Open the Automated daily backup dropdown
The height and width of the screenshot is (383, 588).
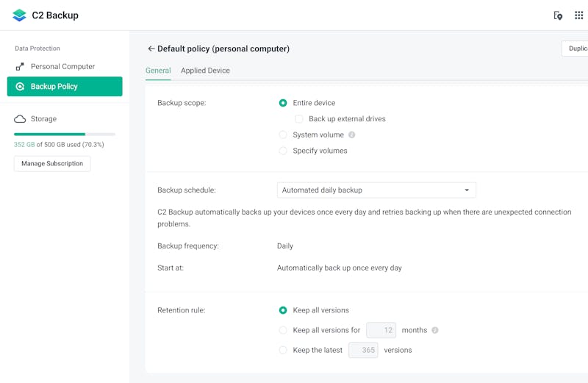376,190
